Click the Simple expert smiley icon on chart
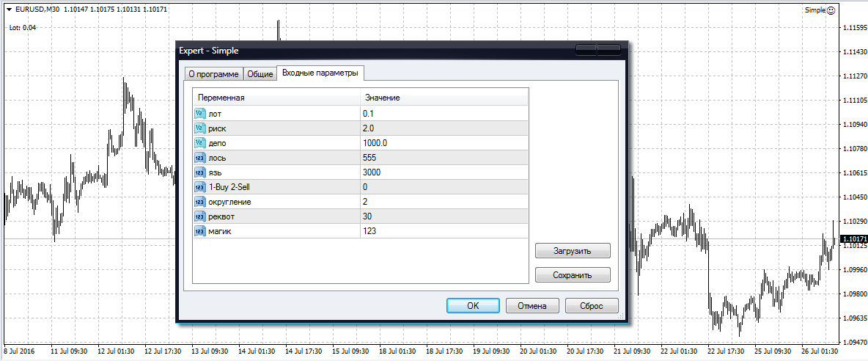868x361 pixels. (831, 10)
